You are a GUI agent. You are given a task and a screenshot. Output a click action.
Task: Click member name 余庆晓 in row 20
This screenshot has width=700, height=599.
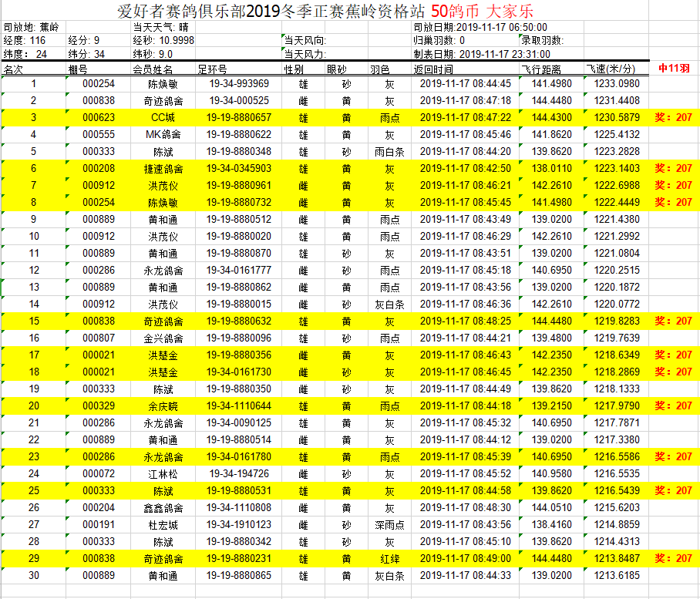[x=163, y=406]
